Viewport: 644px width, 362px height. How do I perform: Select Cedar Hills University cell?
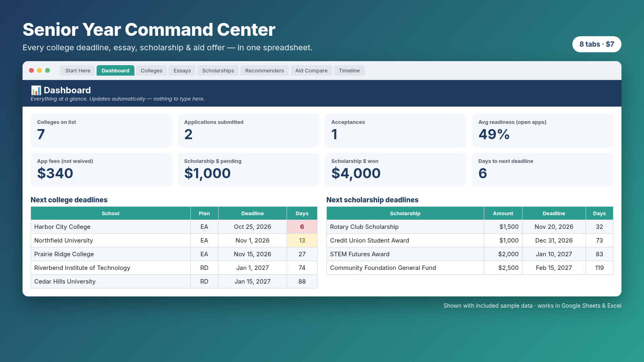(x=111, y=282)
